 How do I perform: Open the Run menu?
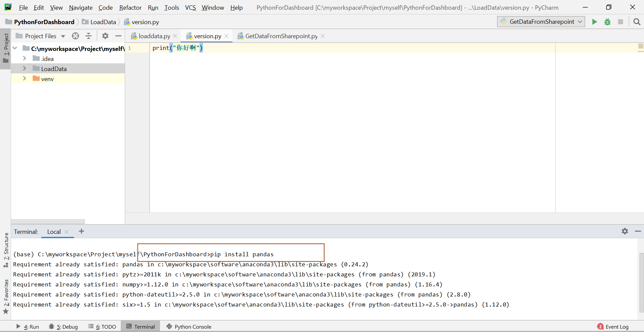(x=153, y=7)
